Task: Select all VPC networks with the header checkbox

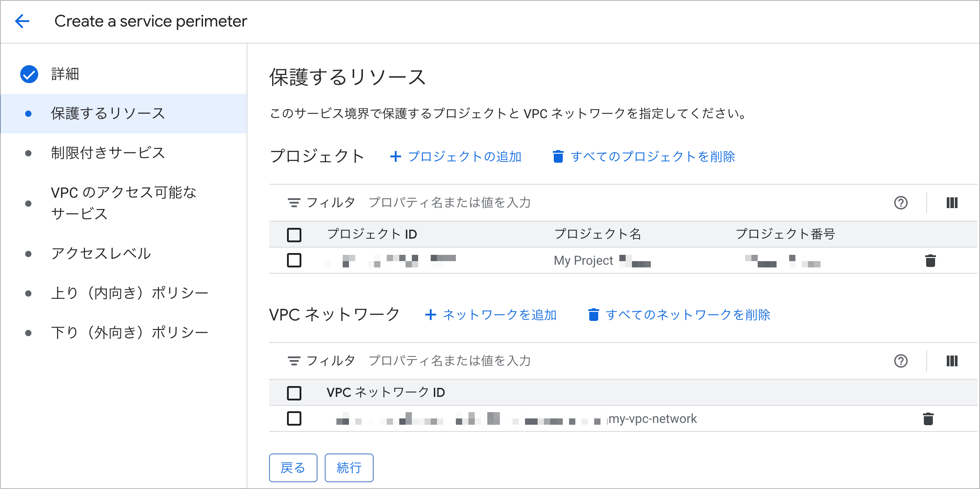Action: point(294,392)
